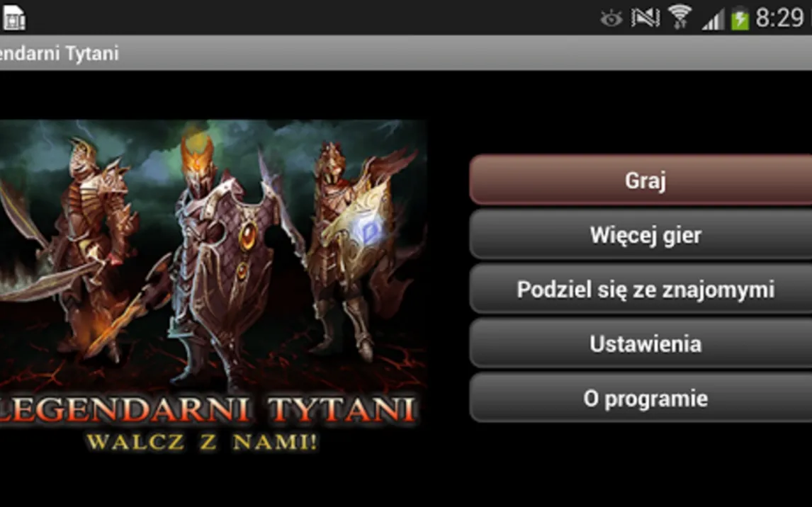Tap the Wi-Fi status icon
The width and height of the screenshot is (812, 507).
tap(680, 17)
